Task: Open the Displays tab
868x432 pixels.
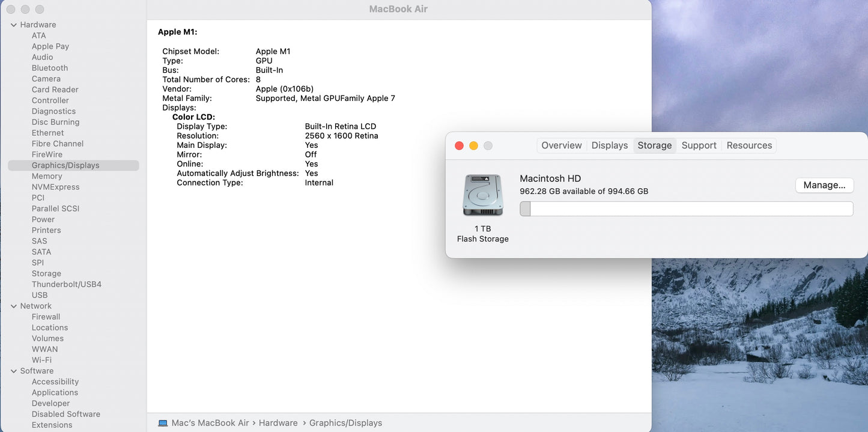Action: (x=609, y=145)
